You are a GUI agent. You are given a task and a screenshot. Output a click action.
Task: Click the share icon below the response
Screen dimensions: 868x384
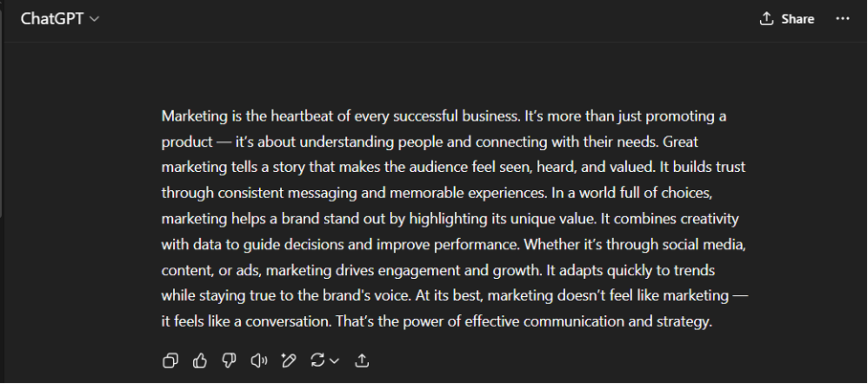362,360
